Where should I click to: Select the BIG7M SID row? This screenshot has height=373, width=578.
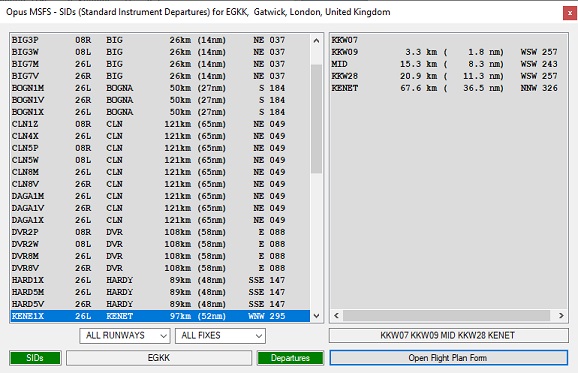pyautogui.click(x=160, y=64)
